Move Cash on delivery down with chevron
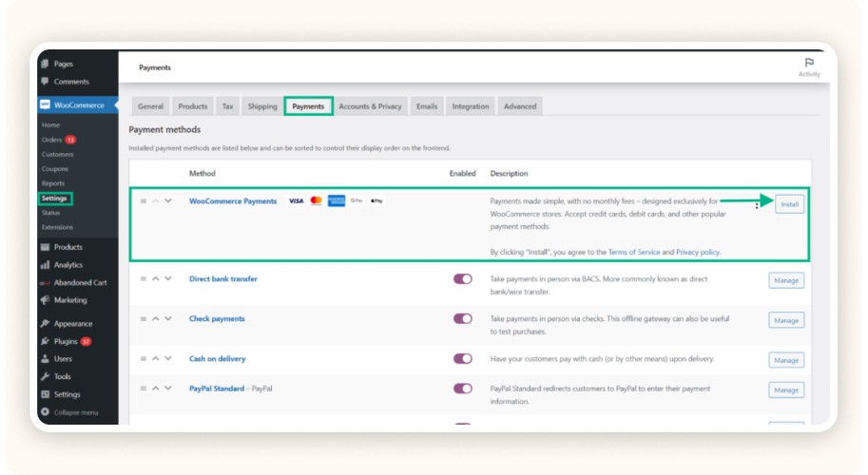 click(x=168, y=358)
